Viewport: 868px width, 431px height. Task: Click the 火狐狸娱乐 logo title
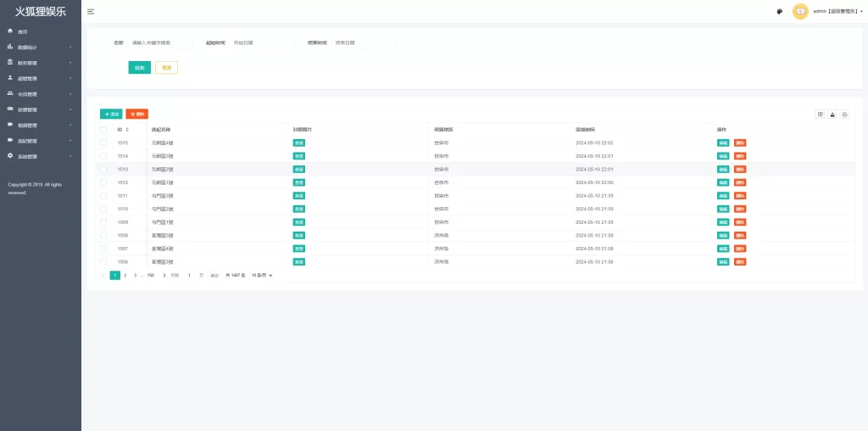pos(41,12)
